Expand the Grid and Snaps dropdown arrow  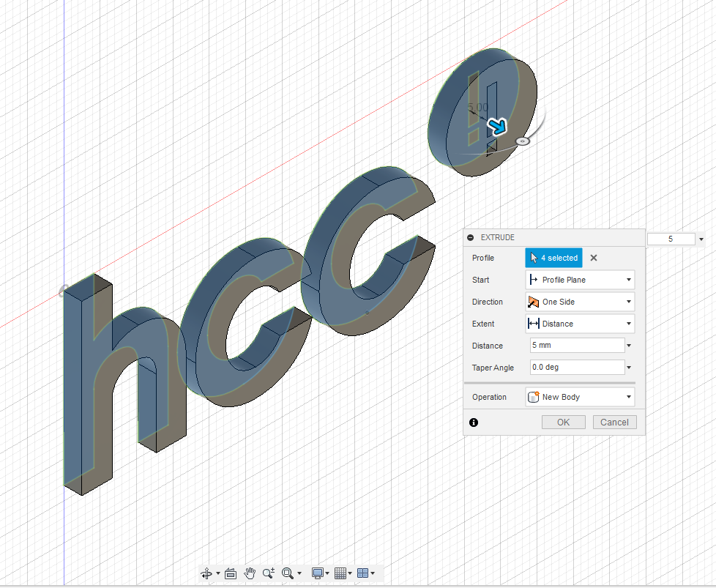(x=350, y=573)
